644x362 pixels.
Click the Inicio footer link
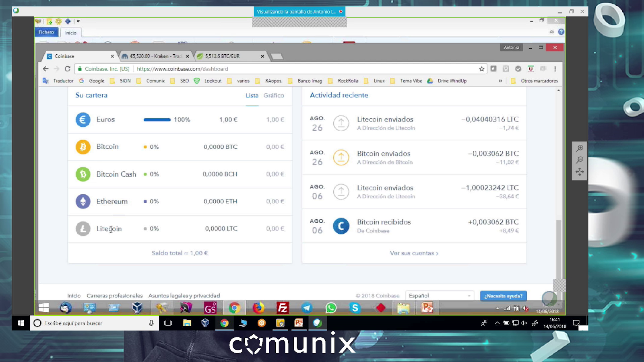pos(74,296)
